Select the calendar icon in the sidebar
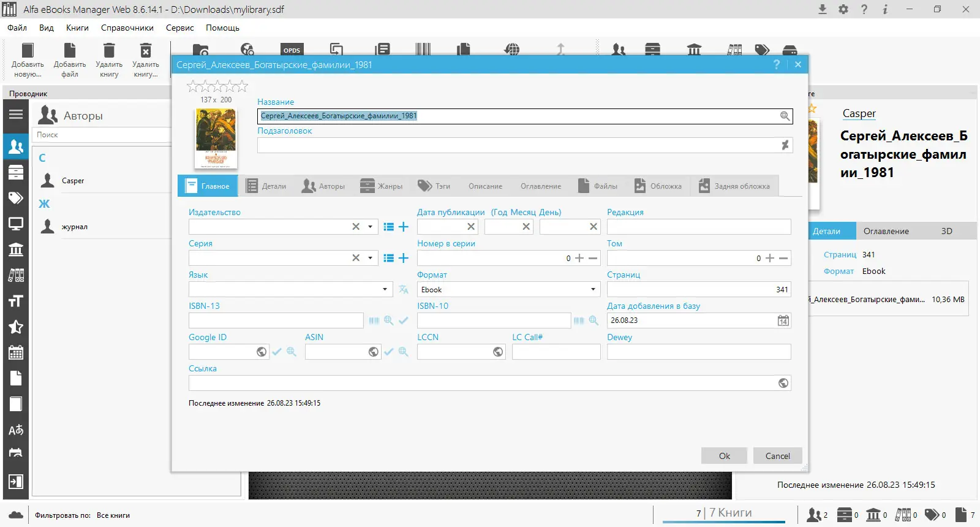The image size is (980, 527). [16, 352]
